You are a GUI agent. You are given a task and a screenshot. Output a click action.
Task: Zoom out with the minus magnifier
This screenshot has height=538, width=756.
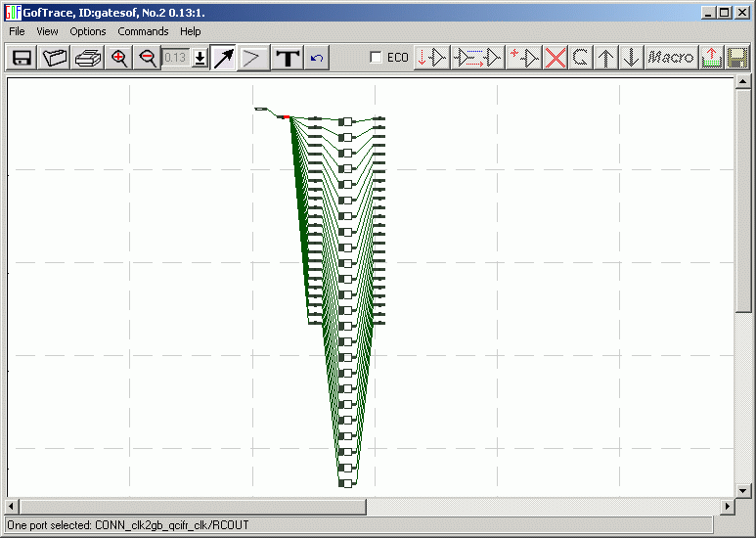[147, 58]
